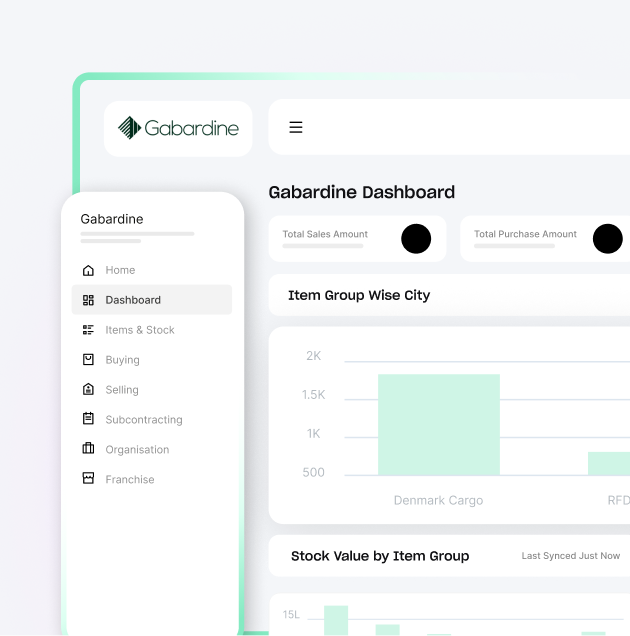Image resolution: width=630 pixels, height=636 pixels.
Task: Select the Home menu item
Action: click(x=152, y=270)
